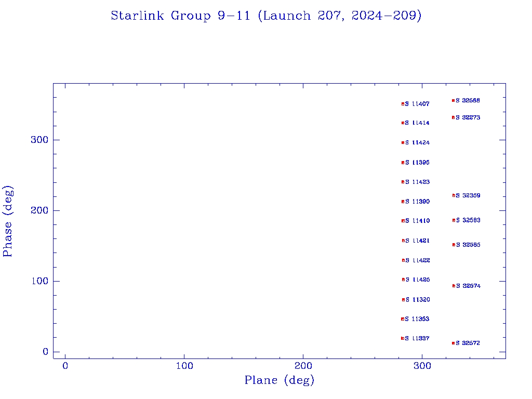Click the red marker beside S 11410
The height and width of the screenshot is (399, 532).
click(403, 221)
